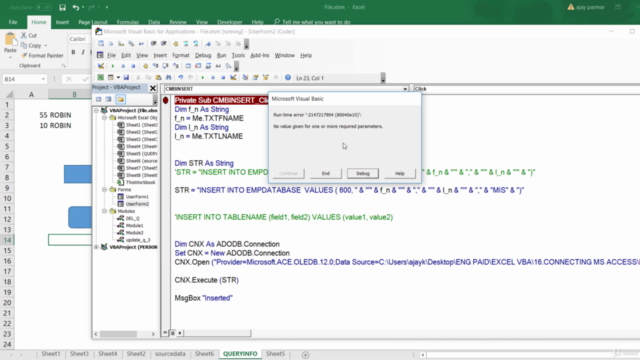Click the Paste icon in VBA Standard toolbar
The width and height of the screenshot is (640, 360).
[x=158, y=78]
